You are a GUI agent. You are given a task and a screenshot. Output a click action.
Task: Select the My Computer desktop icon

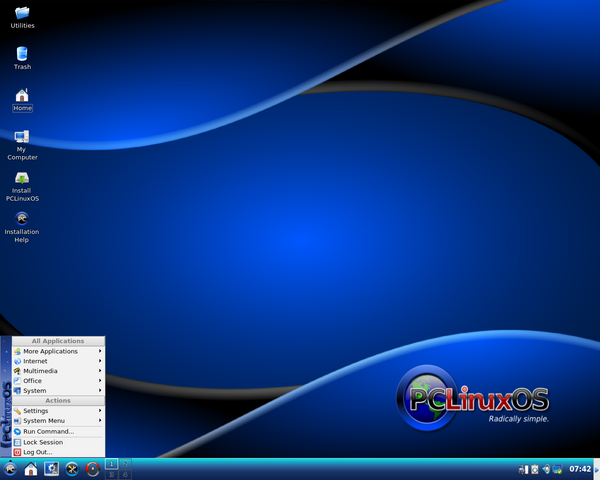pos(22,145)
